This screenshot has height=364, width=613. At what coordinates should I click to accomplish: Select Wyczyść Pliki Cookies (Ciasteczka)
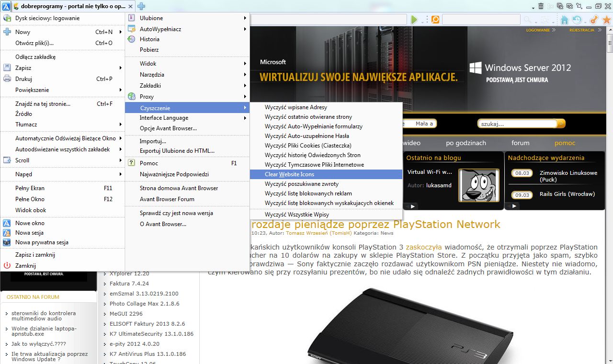pos(326,146)
